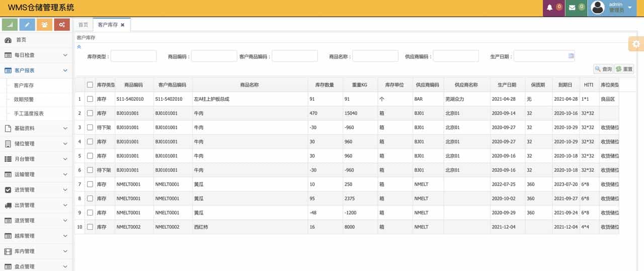The width and height of the screenshot is (644, 271).
Task: Expand 出货管理 menu chevron
Action: coord(65,205)
